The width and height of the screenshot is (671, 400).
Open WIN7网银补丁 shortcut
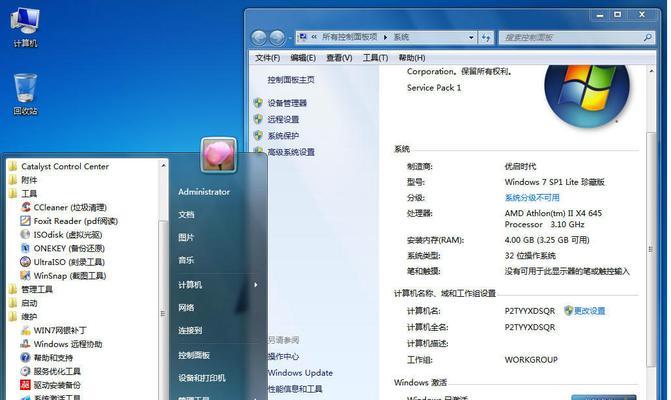tap(53, 331)
